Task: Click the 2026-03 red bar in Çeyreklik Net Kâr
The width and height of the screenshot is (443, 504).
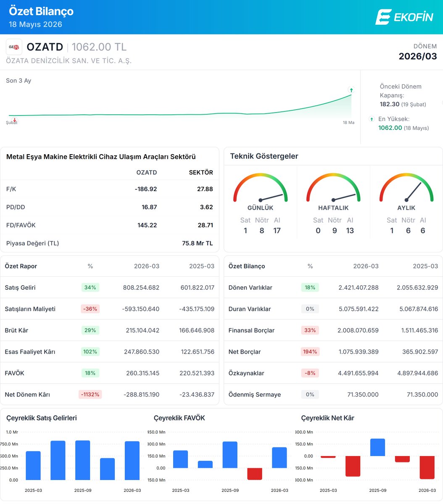Action: (x=427, y=467)
